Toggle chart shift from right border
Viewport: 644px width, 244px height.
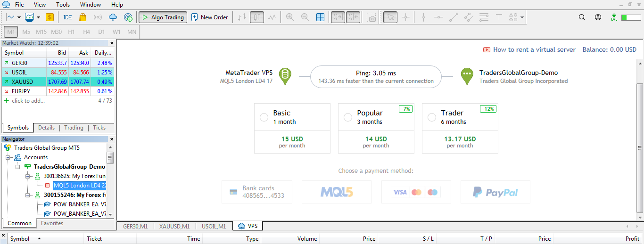[x=353, y=17]
